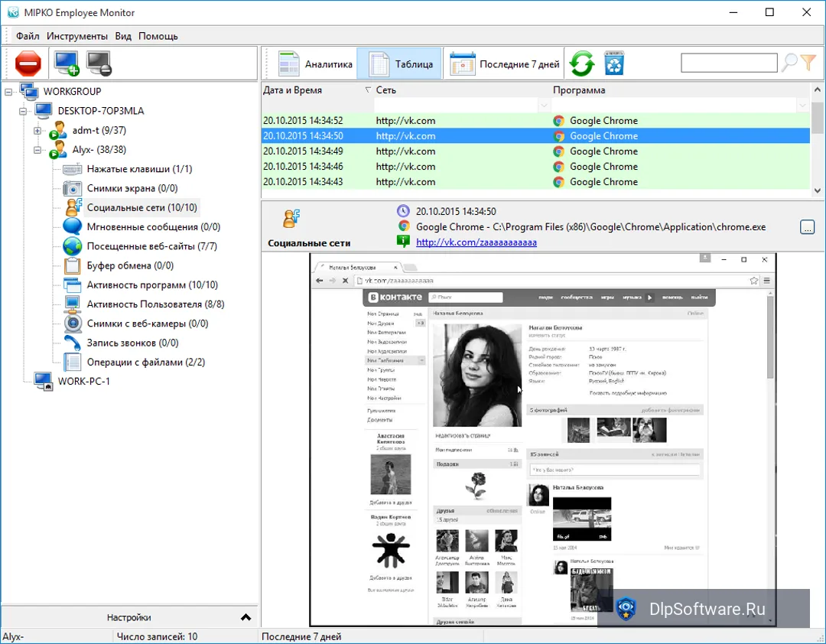Click the camera icon for Снимки экрана
Screen dimensions: 826x644
coord(72,188)
